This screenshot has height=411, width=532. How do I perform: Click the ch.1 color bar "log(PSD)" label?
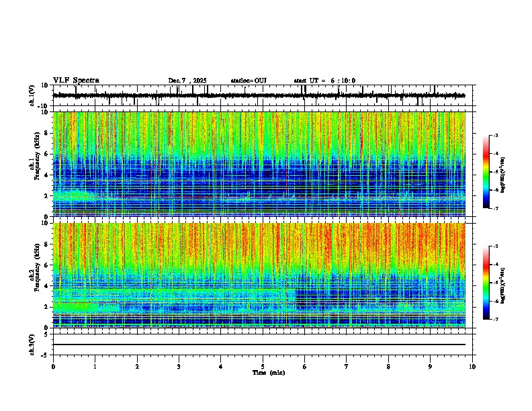tap(503, 175)
